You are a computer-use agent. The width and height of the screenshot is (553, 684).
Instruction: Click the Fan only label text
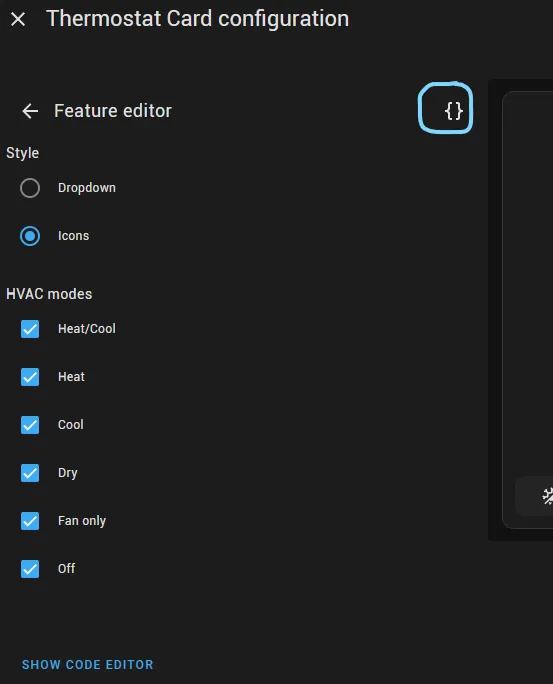click(82, 521)
